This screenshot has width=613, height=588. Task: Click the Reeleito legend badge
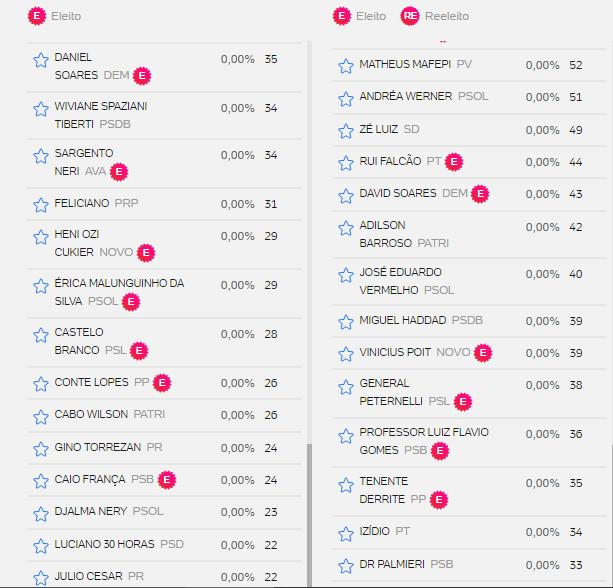tap(409, 16)
